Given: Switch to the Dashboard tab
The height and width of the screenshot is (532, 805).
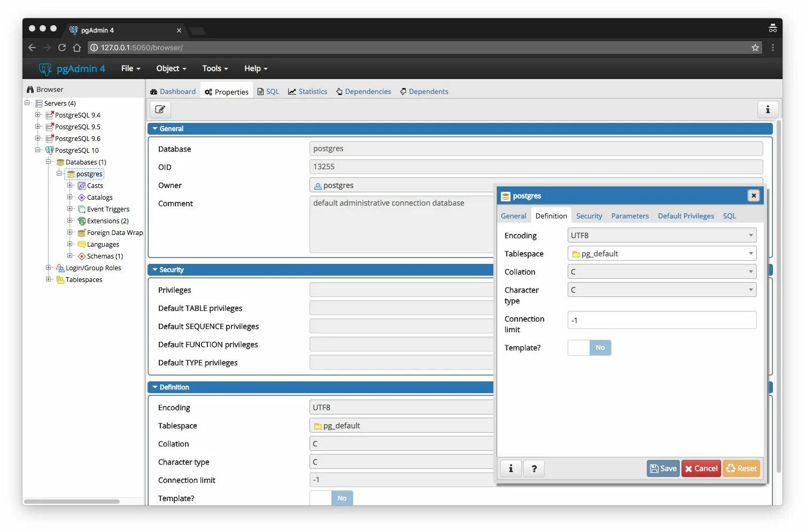Looking at the screenshot, I should point(173,91).
